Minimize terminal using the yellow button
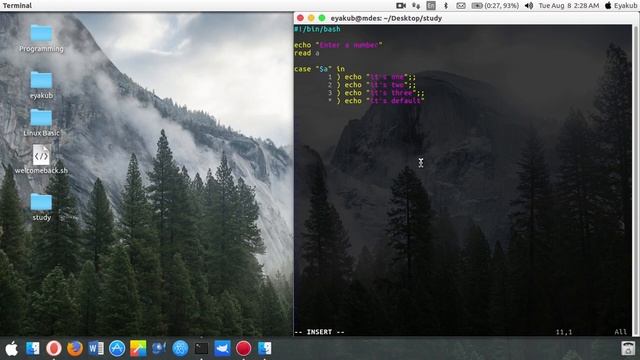 pos(311,18)
